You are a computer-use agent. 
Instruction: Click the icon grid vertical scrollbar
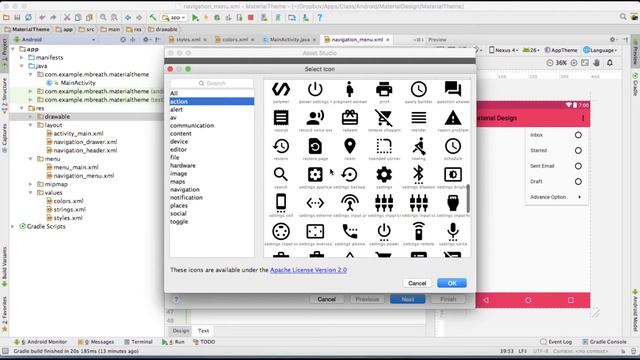(x=468, y=198)
